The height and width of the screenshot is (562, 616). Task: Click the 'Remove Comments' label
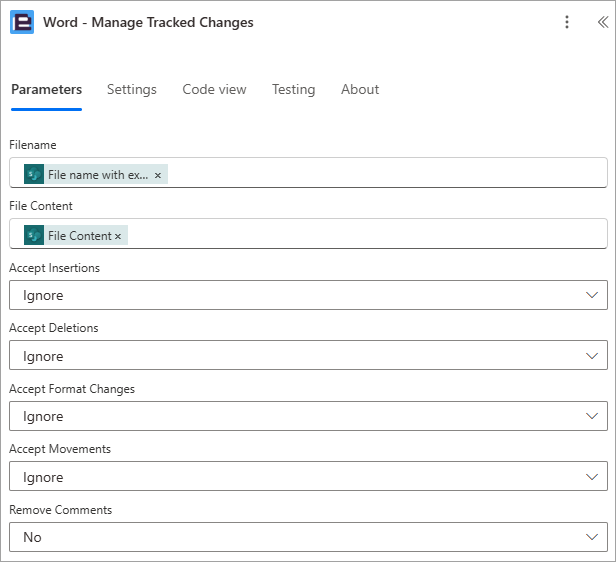(x=60, y=510)
